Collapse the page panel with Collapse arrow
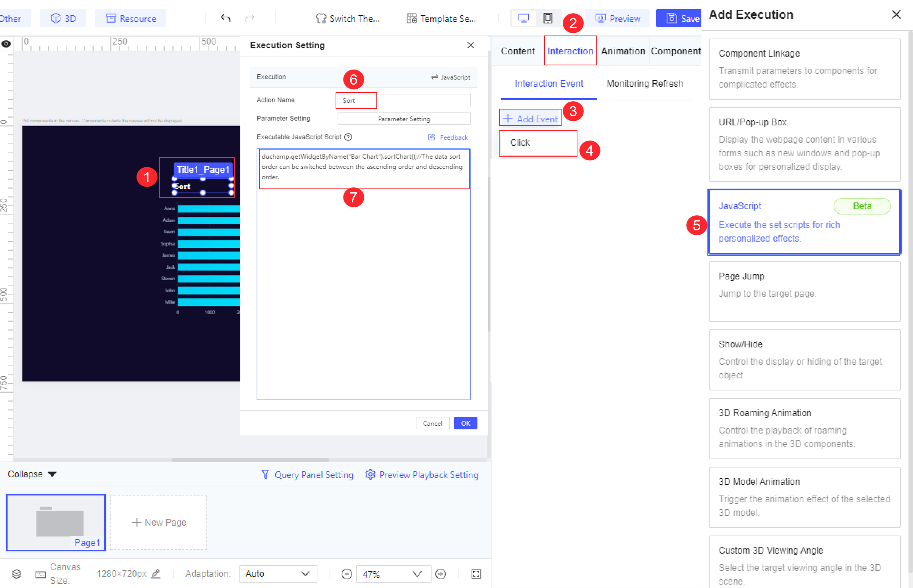Viewport: 913px width, 588px height. coord(32,474)
